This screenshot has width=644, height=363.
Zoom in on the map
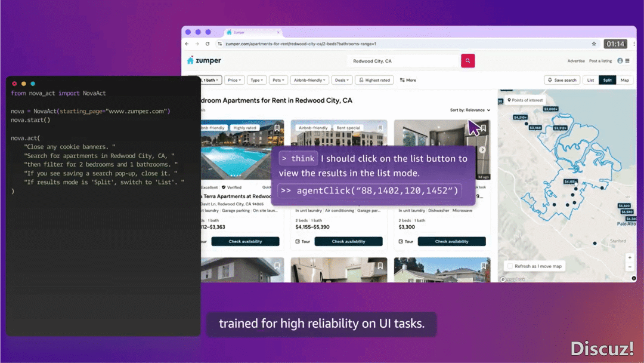click(630, 257)
